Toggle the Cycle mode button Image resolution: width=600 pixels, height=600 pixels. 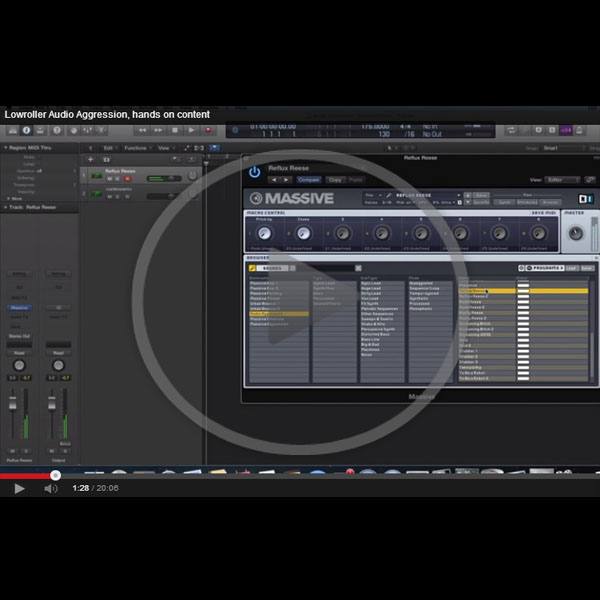511,130
